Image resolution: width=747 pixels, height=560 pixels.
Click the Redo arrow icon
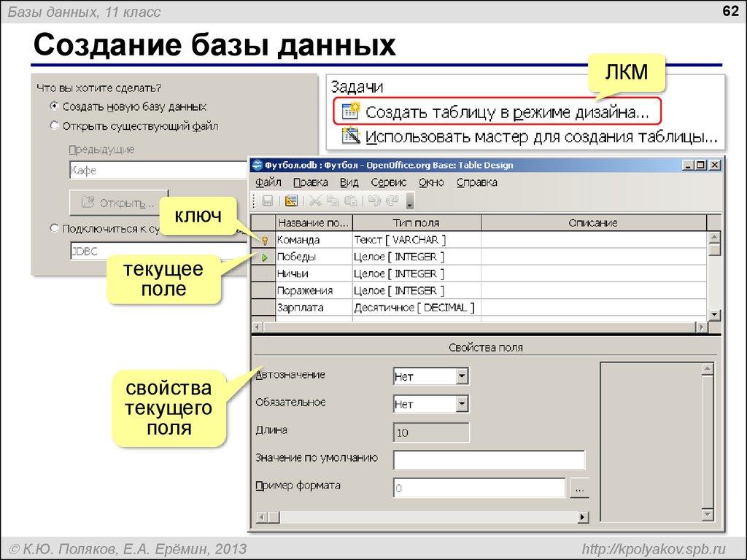point(392,200)
